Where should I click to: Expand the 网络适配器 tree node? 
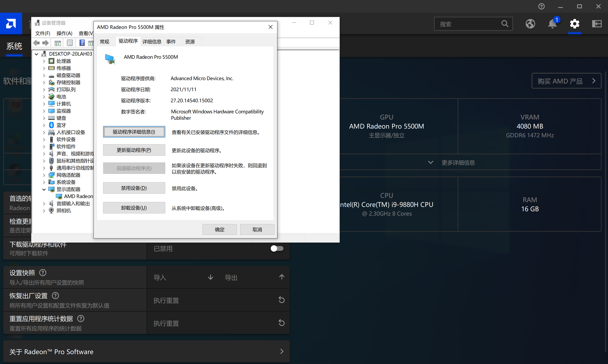(x=44, y=175)
